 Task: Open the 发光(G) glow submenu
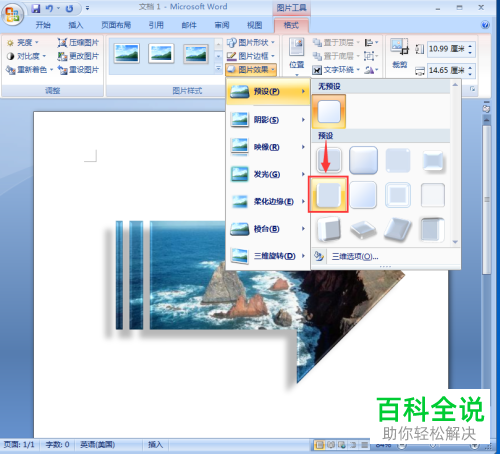[x=268, y=174]
